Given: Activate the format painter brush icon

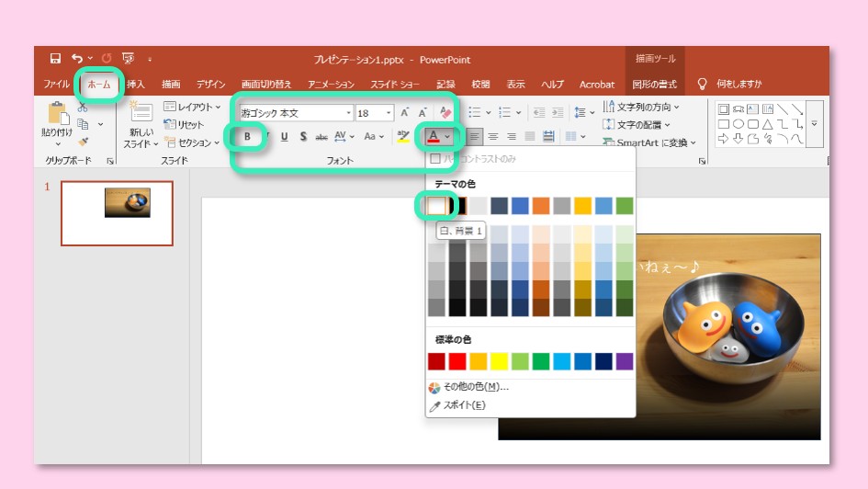Looking at the screenshot, I should click(83, 142).
